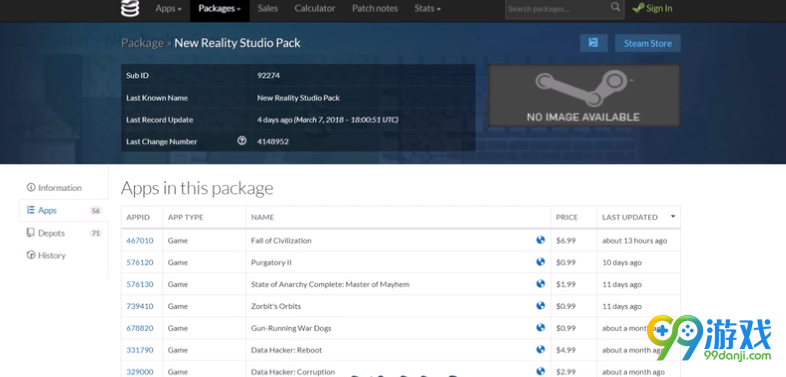The height and width of the screenshot is (377, 786).
Task: Click the No Image Available Steam placeholder
Action: pyautogui.click(x=584, y=95)
